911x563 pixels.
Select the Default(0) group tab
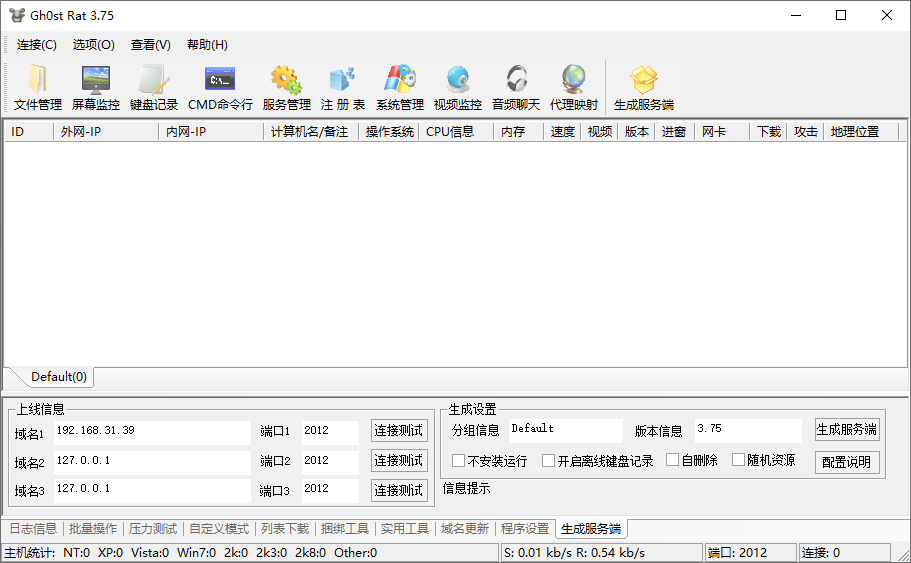pyautogui.click(x=59, y=377)
